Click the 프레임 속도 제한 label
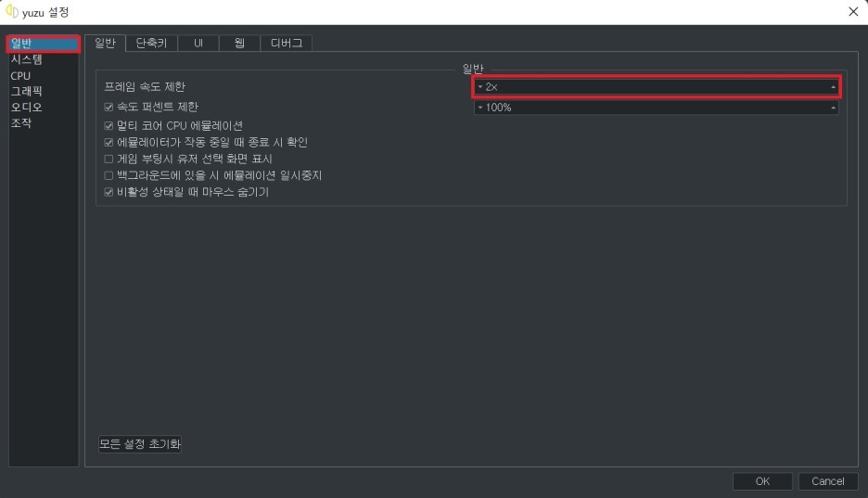Image resolution: width=868 pixels, height=498 pixels. 145,86
